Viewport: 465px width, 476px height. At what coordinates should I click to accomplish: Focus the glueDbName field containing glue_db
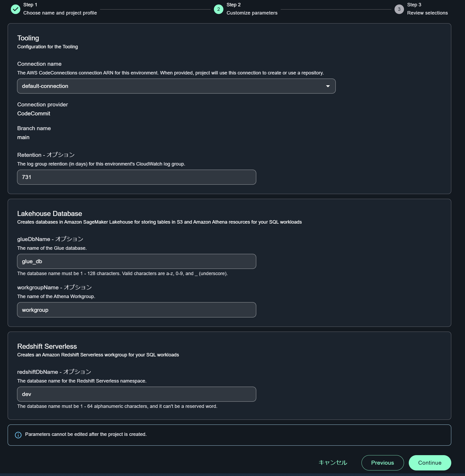point(137,261)
